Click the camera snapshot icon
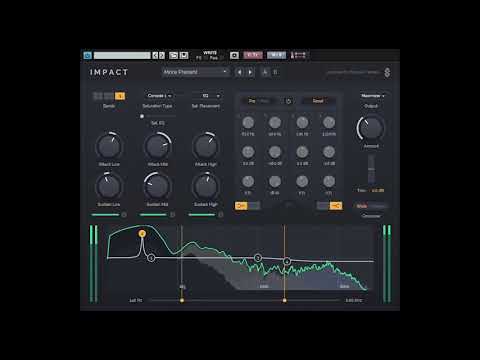The image size is (480, 360). [x=234, y=55]
